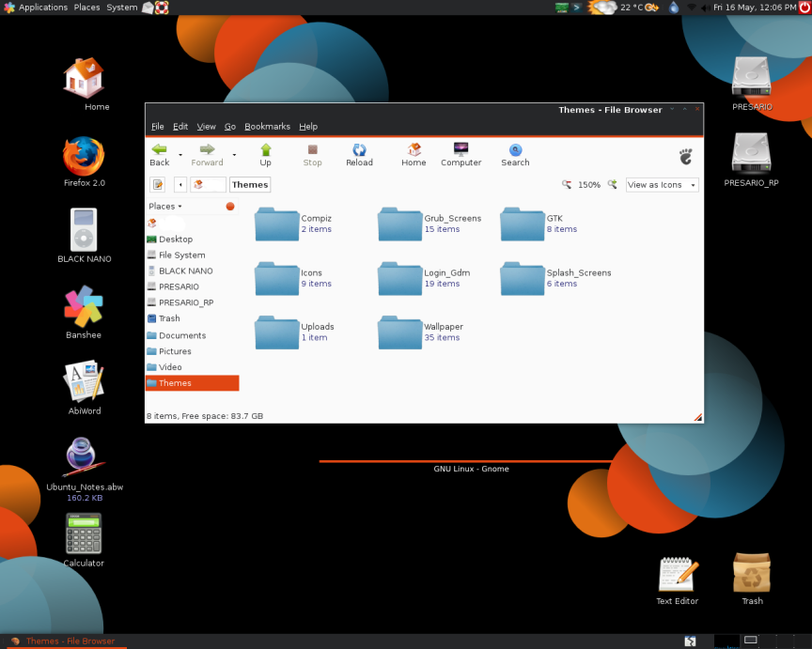Open Pictures bookmark in sidebar
Viewport: 812px width, 649px height.
pos(192,351)
